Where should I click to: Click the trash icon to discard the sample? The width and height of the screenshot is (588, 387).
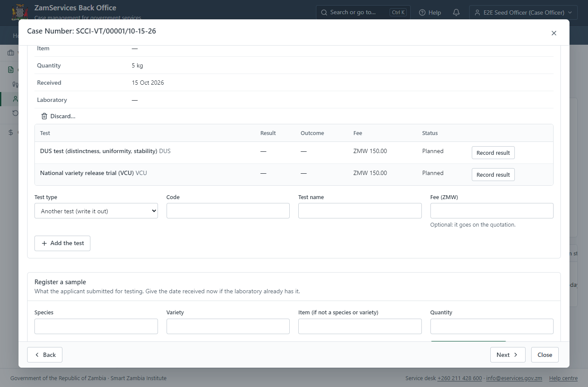[x=44, y=116]
